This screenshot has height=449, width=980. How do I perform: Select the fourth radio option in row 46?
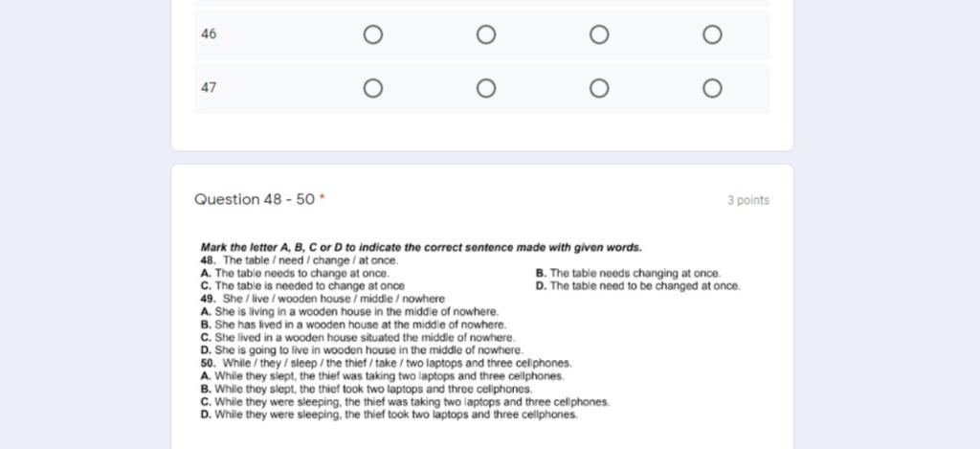[712, 35]
